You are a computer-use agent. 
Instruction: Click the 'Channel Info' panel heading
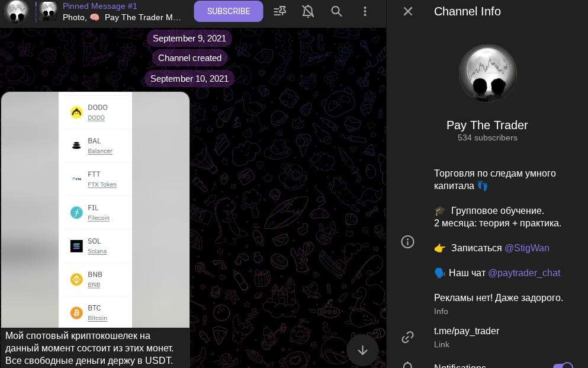(467, 11)
